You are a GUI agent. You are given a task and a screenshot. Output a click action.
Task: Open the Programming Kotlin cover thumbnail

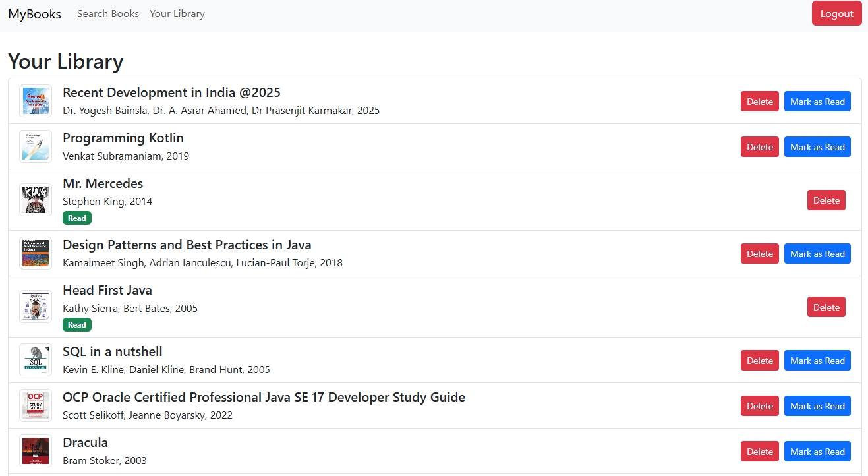coord(36,146)
